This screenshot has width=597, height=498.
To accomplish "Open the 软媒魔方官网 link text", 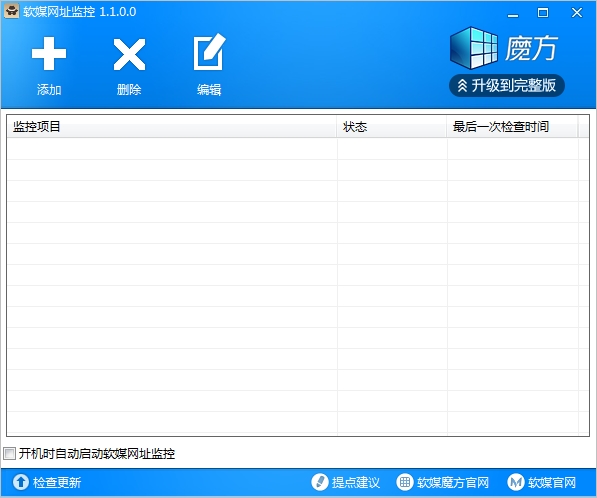I will point(453,482).
